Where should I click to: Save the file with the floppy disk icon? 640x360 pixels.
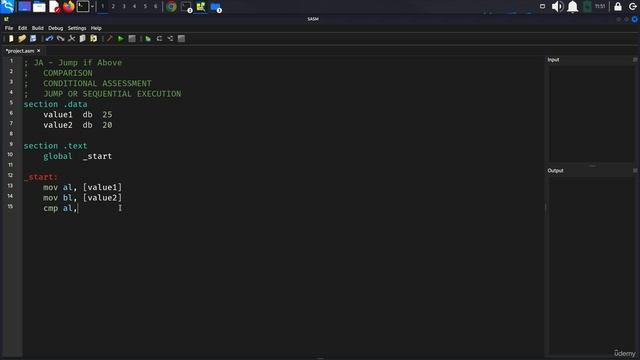(x=33, y=39)
